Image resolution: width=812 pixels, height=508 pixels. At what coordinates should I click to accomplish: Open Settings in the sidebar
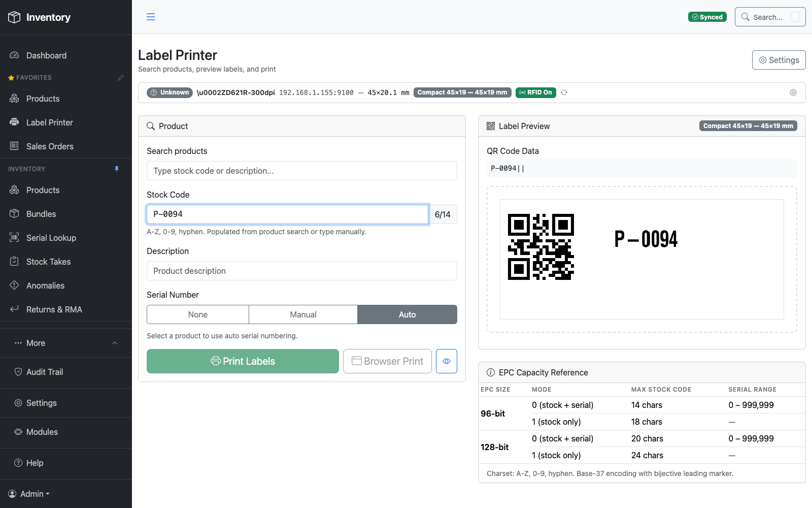[66, 403]
